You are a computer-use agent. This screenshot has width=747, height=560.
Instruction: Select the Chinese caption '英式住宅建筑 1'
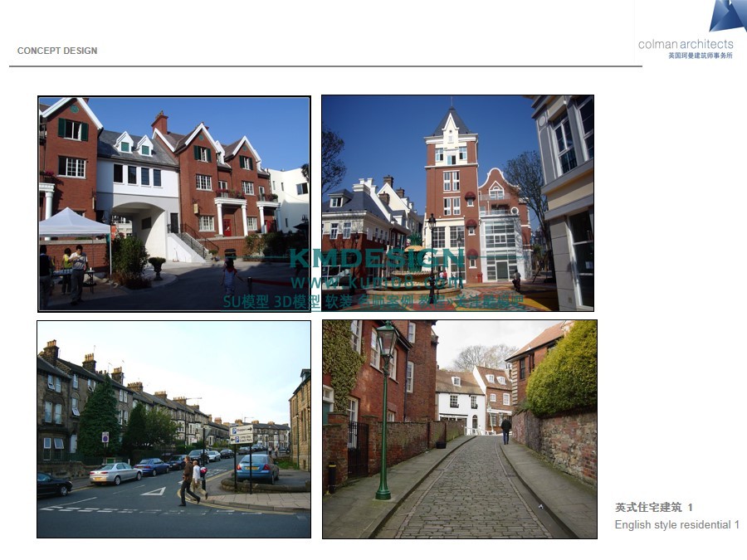[x=653, y=507]
